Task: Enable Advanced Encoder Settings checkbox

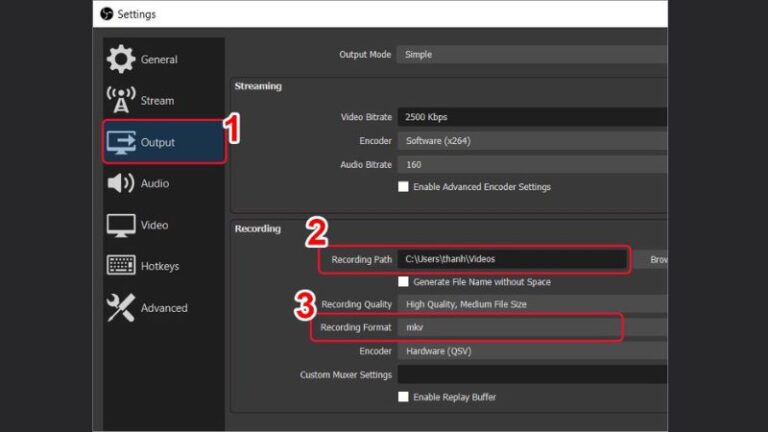Action: 404,187
